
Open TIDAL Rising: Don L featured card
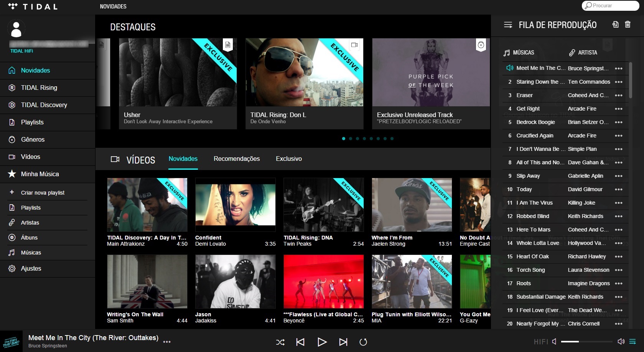pyautogui.click(x=305, y=84)
